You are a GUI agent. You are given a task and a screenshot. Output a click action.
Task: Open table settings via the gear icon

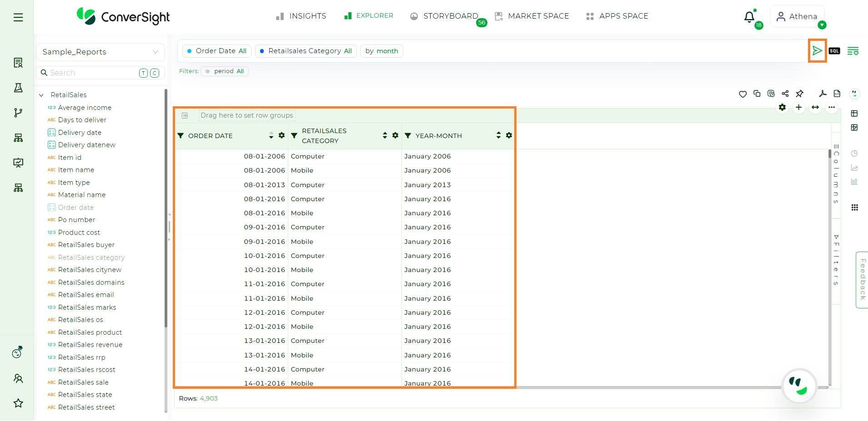pos(783,108)
